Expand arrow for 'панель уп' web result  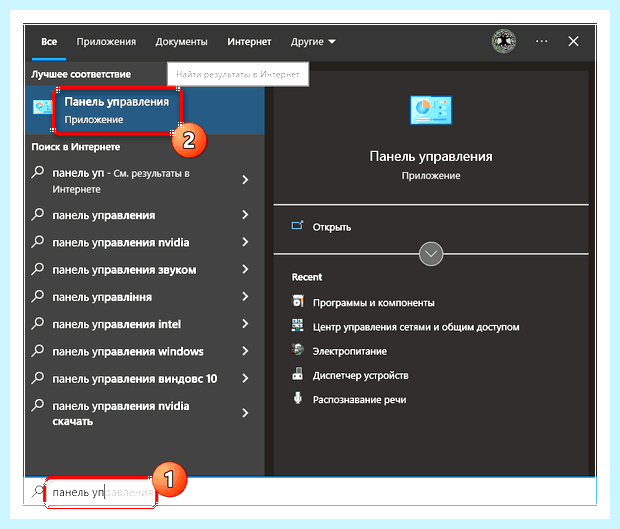(x=245, y=180)
